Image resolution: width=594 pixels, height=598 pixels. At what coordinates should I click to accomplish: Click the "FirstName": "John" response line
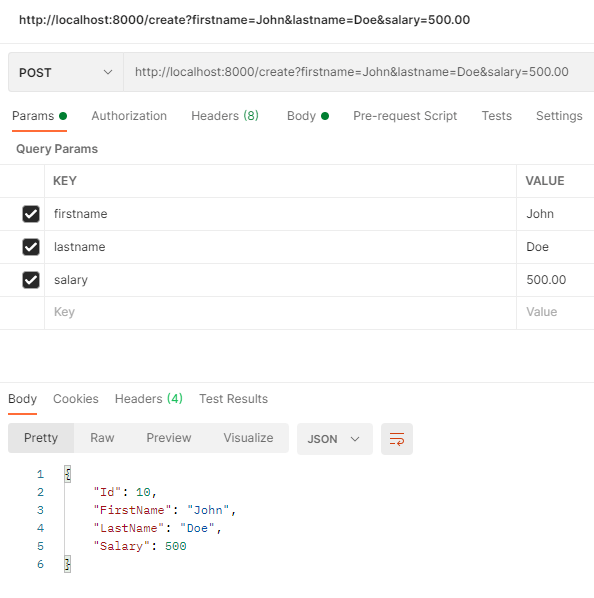pyautogui.click(x=165, y=510)
